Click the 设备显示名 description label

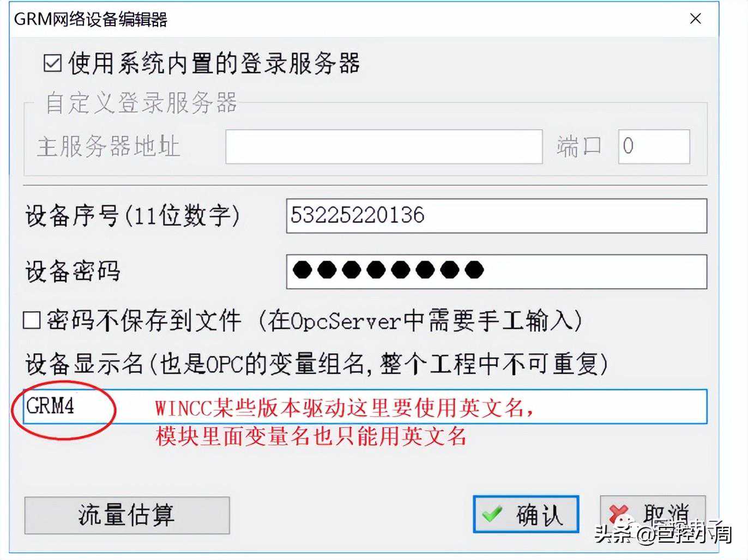316,364
